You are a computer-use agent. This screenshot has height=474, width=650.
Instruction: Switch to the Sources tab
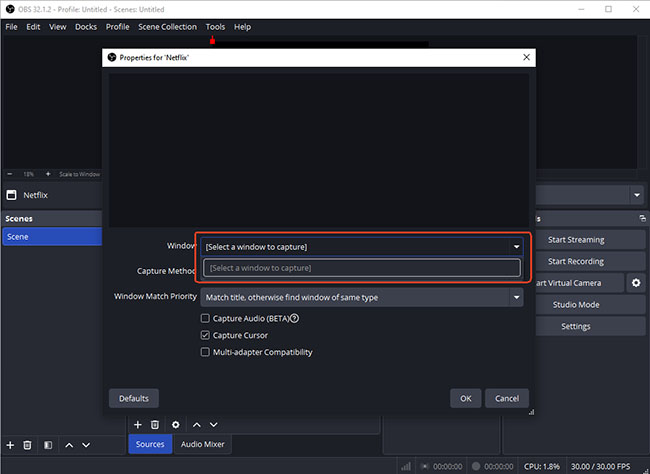click(150, 444)
